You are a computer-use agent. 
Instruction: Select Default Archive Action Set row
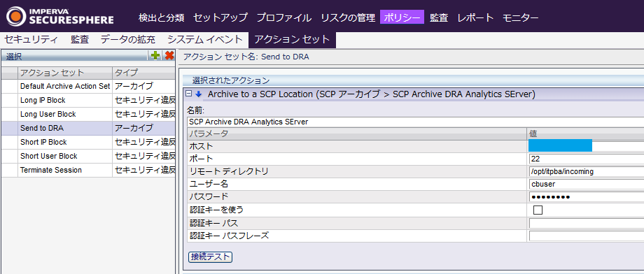point(88,86)
